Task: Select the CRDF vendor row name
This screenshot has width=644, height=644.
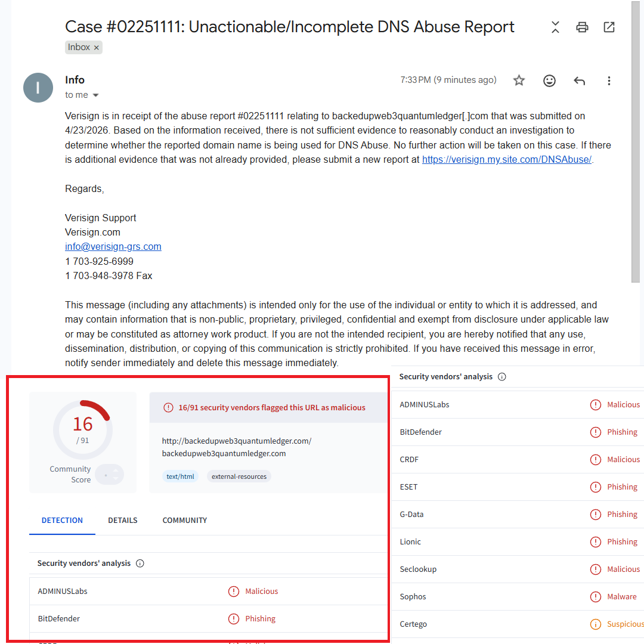Action: pos(409,460)
